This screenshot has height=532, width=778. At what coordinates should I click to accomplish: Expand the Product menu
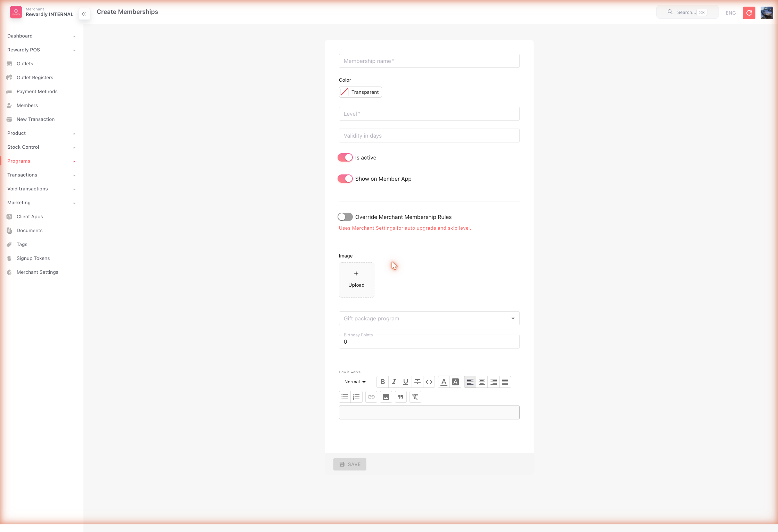pyautogui.click(x=41, y=133)
